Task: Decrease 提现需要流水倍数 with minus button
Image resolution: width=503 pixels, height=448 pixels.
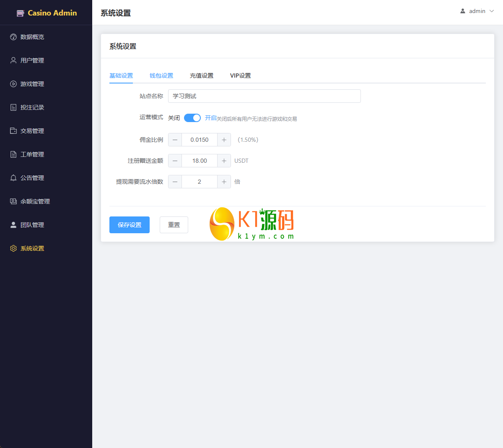Action: (175, 182)
